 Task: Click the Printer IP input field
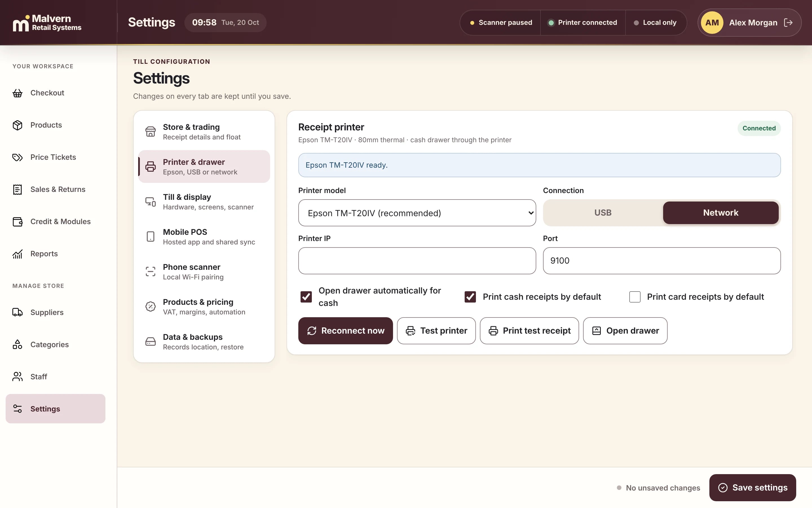tap(417, 261)
